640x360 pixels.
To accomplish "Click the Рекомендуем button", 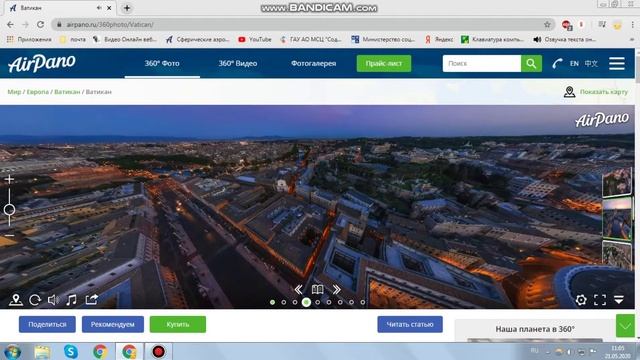I will [x=113, y=324].
